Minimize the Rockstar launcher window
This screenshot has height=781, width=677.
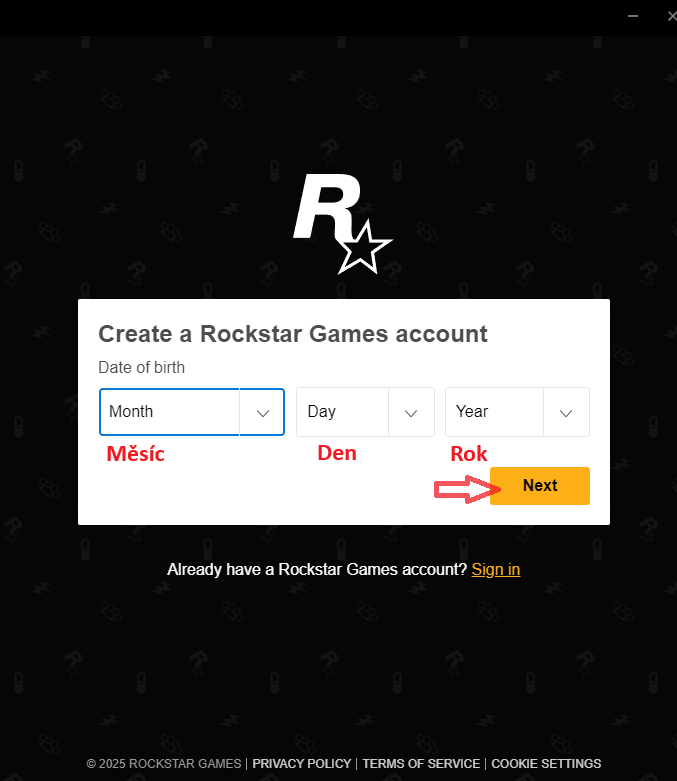pyautogui.click(x=633, y=16)
